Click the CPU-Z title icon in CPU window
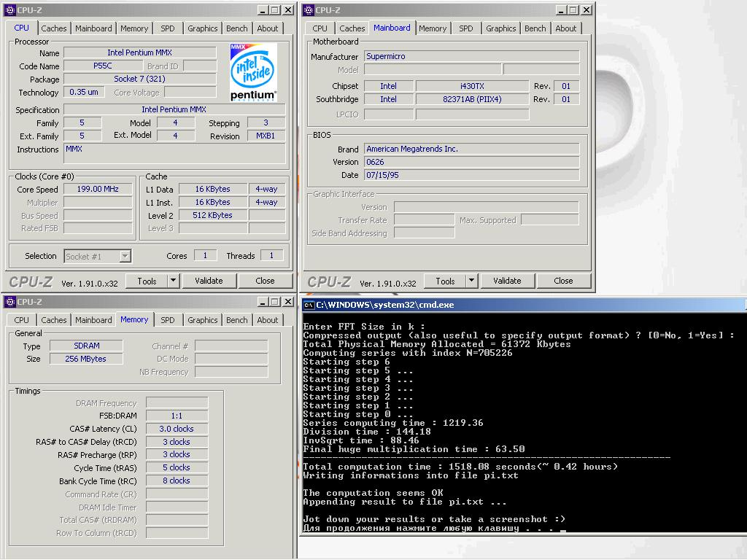 10,10
